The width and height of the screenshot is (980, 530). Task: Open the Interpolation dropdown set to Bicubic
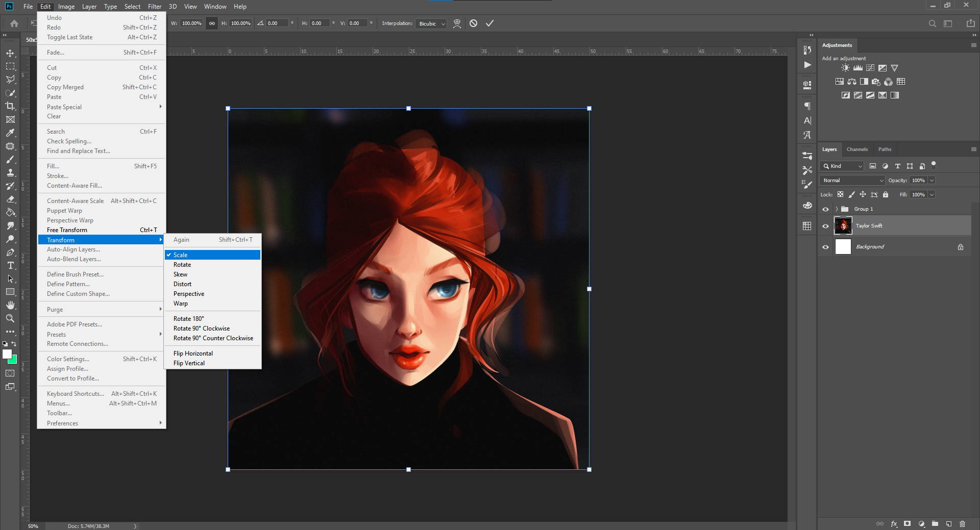click(432, 23)
